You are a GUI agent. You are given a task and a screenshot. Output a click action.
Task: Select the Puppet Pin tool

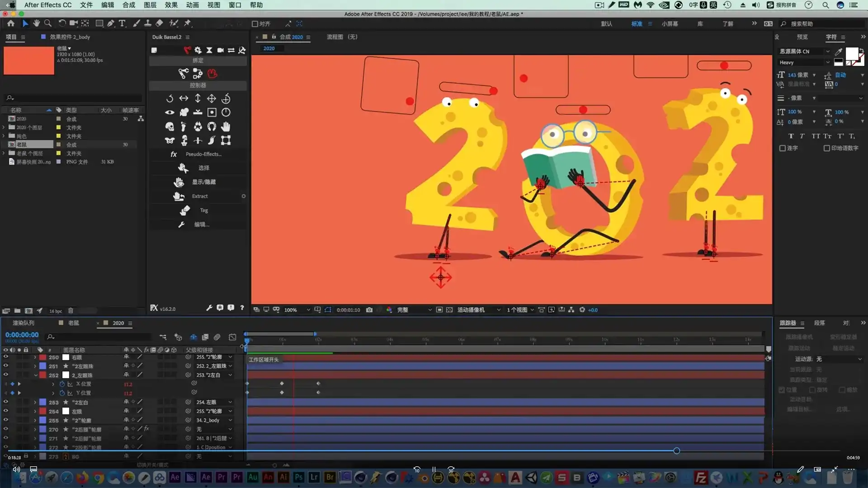188,23
